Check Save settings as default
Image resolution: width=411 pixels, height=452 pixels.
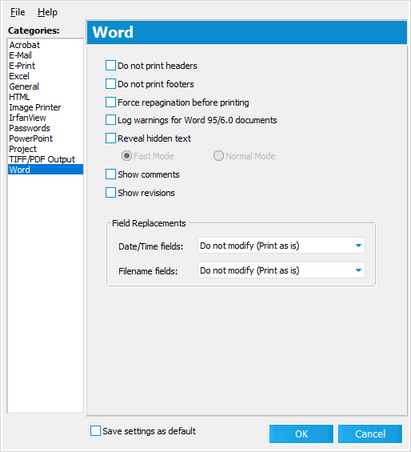click(95, 431)
